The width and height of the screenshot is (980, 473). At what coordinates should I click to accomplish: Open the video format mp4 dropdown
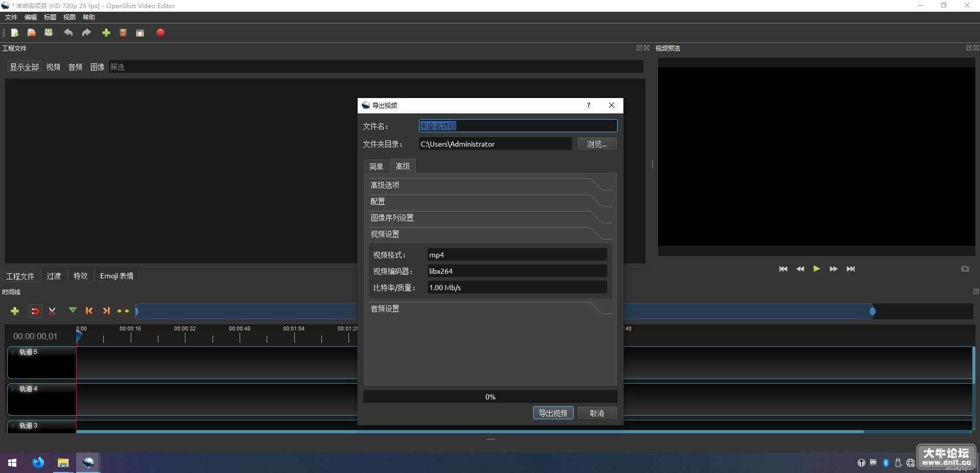pyautogui.click(x=517, y=255)
